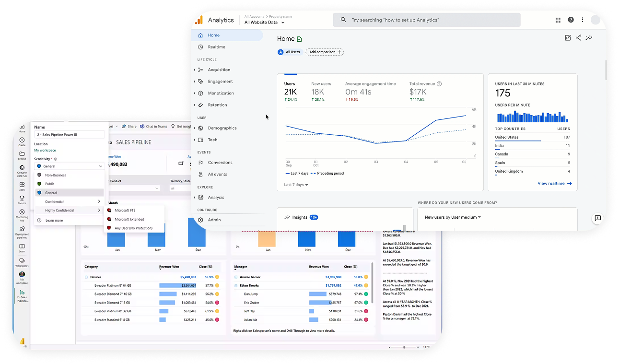This screenshot has width=619, height=364.
Task: Open the All Website Data property selector
Action: pos(264,23)
